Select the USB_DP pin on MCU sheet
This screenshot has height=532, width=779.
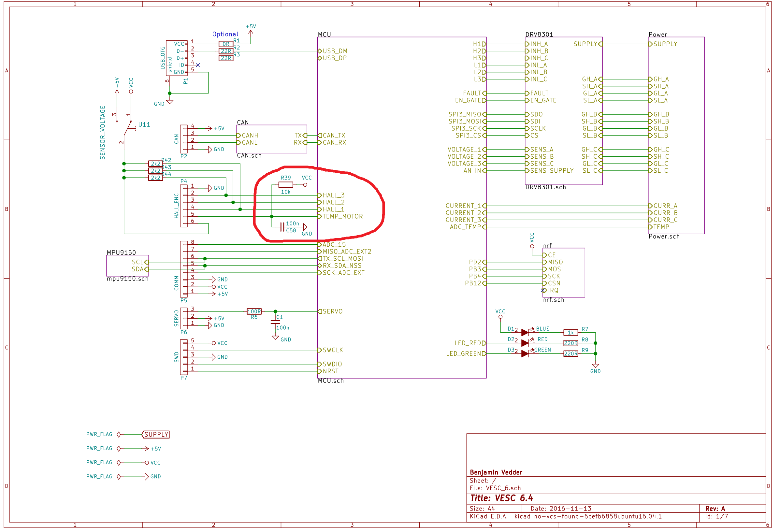332,58
